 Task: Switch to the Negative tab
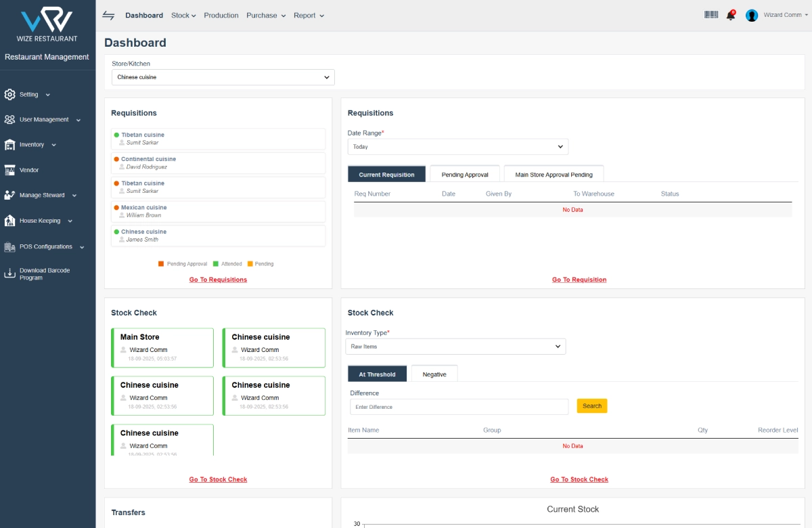click(434, 374)
